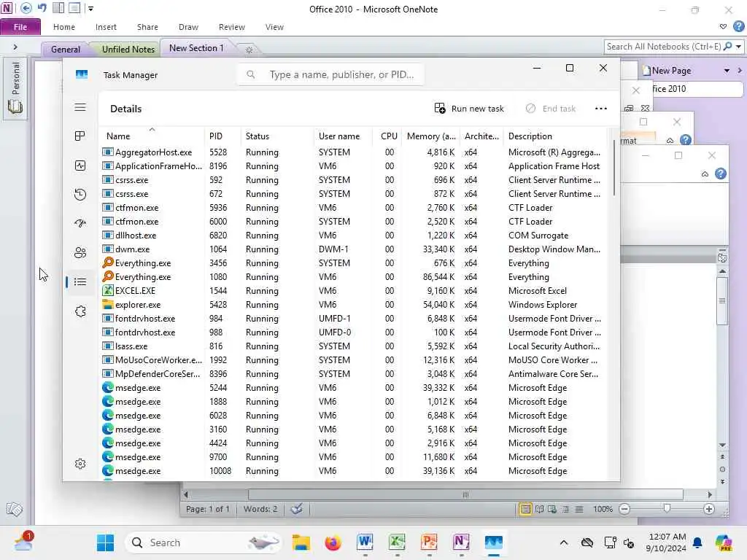This screenshot has width=747, height=560.
Task: Click the End task button
Action: click(551, 109)
